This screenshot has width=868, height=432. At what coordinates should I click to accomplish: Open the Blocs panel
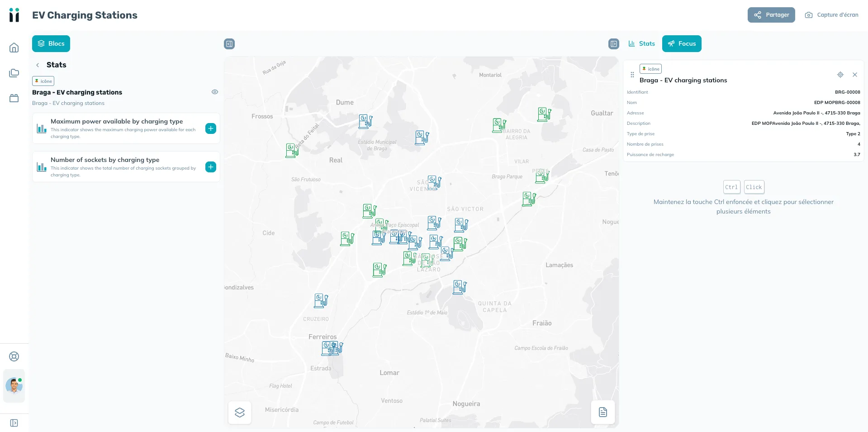[51, 43]
